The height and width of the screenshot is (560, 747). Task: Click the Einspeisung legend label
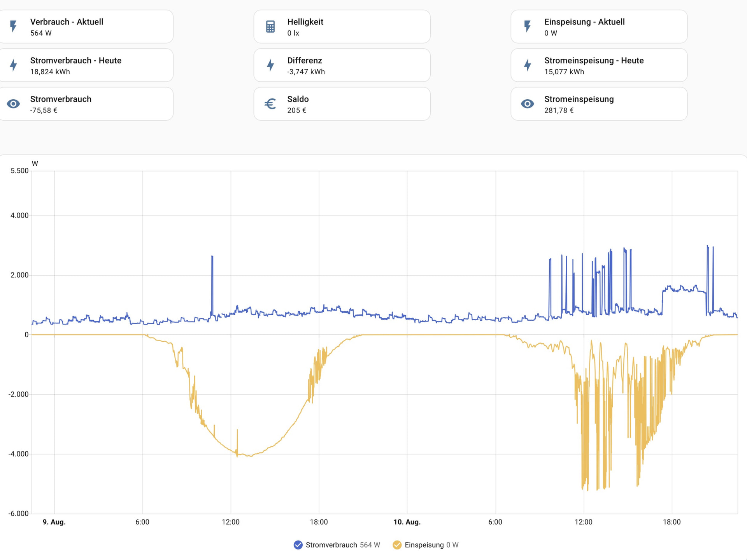pyautogui.click(x=424, y=545)
